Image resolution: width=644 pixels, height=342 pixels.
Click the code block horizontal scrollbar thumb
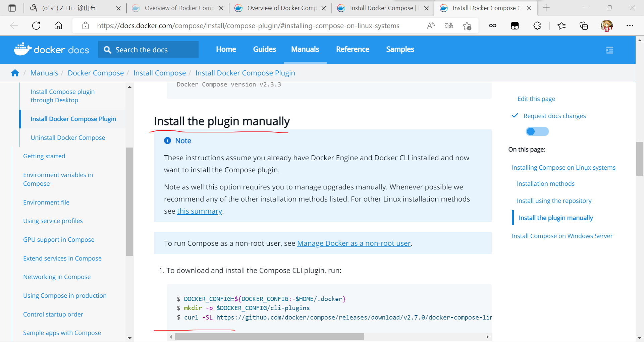(269, 337)
